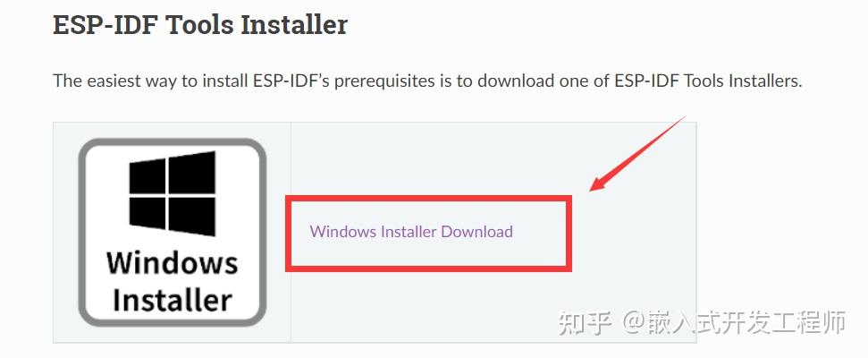Select the lower-left pane of Windows logo
Viewport: 868px width, 358px height.
point(147,212)
